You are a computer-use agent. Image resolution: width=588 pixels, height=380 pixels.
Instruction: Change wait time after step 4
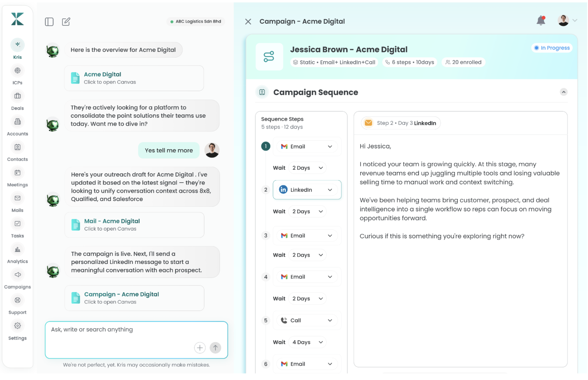click(x=307, y=299)
